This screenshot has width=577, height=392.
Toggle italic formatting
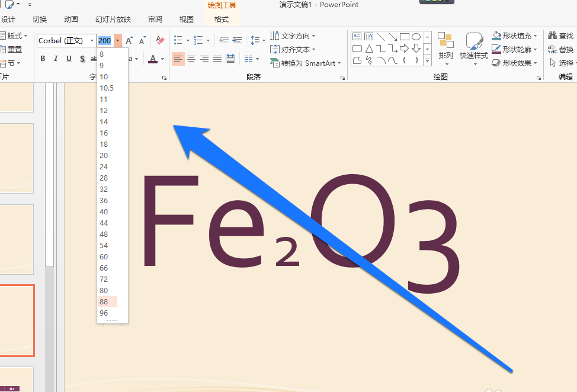tap(56, 59)
